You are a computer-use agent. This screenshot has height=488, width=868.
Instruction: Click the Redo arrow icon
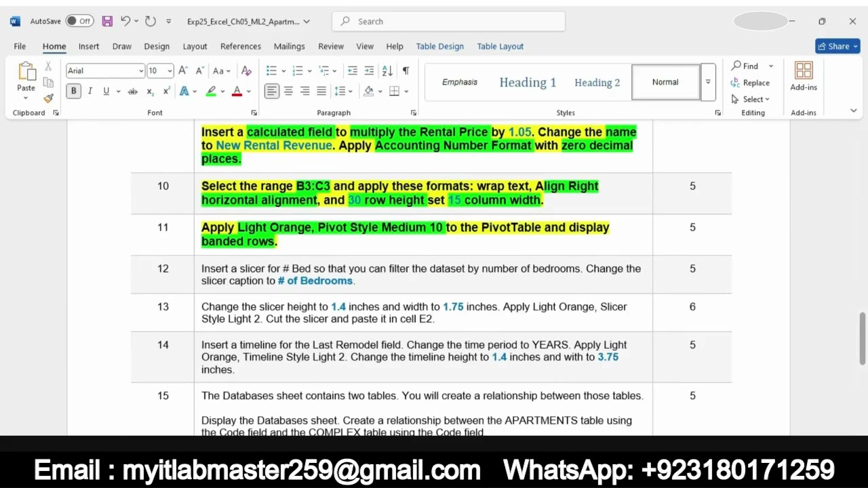(151, 21)
